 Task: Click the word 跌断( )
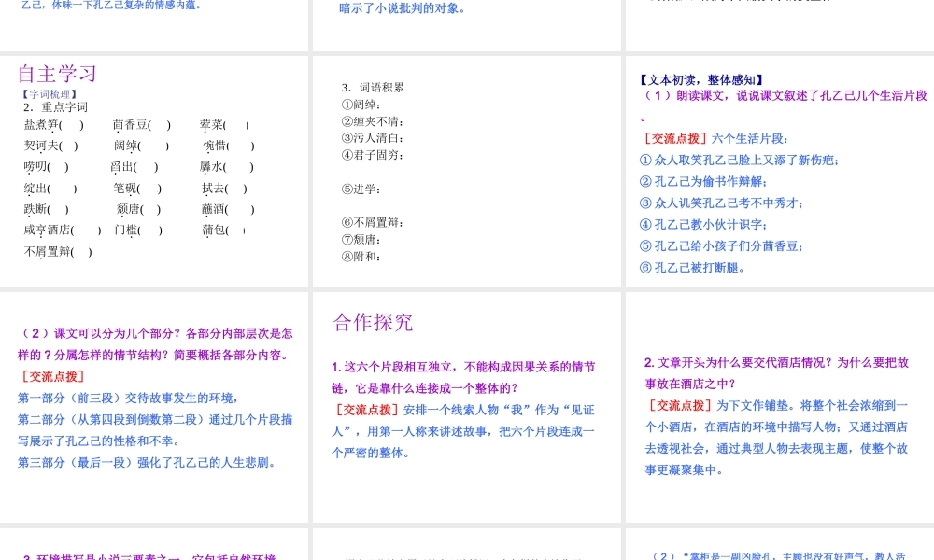coord(47,209)
